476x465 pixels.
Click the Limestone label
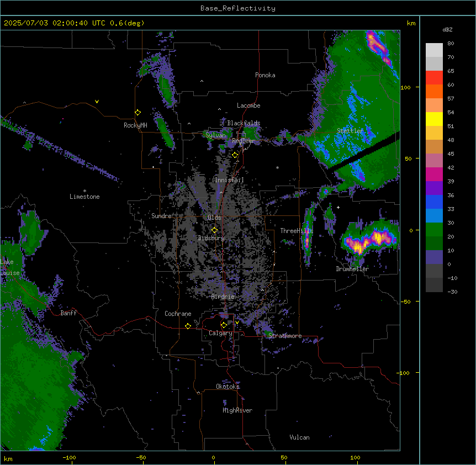pyautogui.click(x=84, y=197)
